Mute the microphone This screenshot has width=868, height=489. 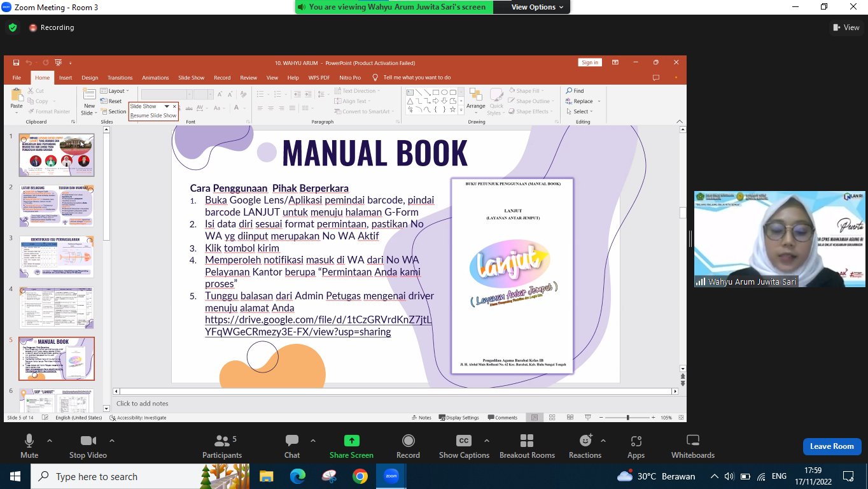coord(29,446)
